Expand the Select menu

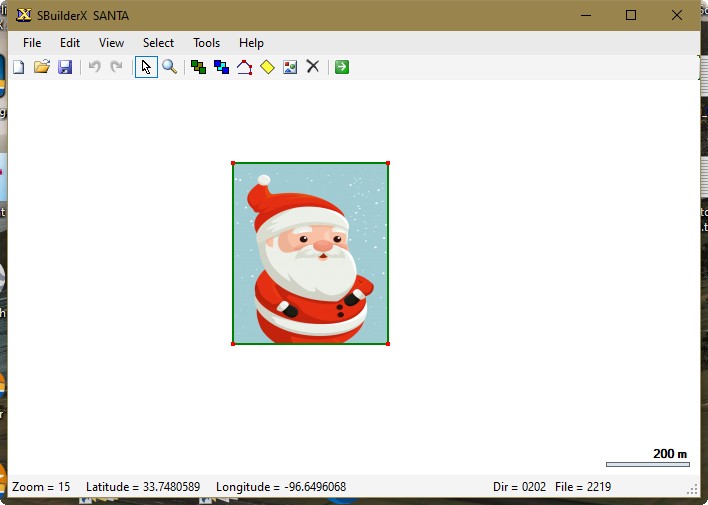158,43
